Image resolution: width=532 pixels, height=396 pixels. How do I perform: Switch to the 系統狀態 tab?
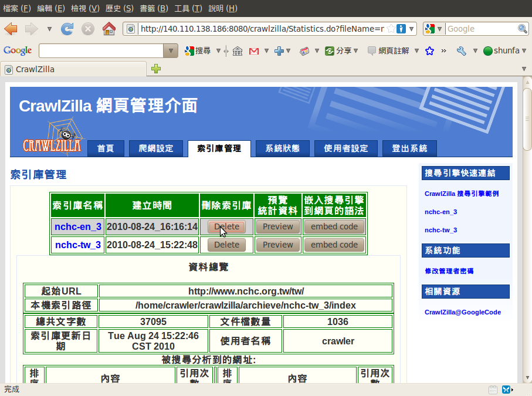click(283, 148)
